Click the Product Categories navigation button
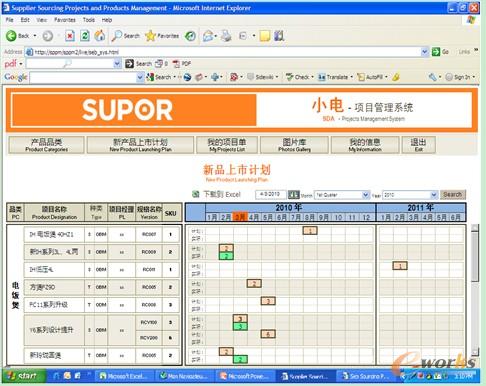 pos(46,145)
